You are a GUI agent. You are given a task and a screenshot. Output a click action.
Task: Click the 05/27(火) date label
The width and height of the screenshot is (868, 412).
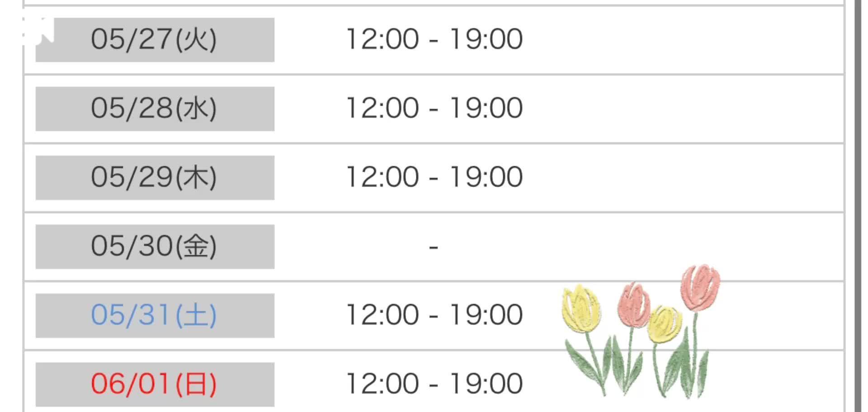click(155, 40)
